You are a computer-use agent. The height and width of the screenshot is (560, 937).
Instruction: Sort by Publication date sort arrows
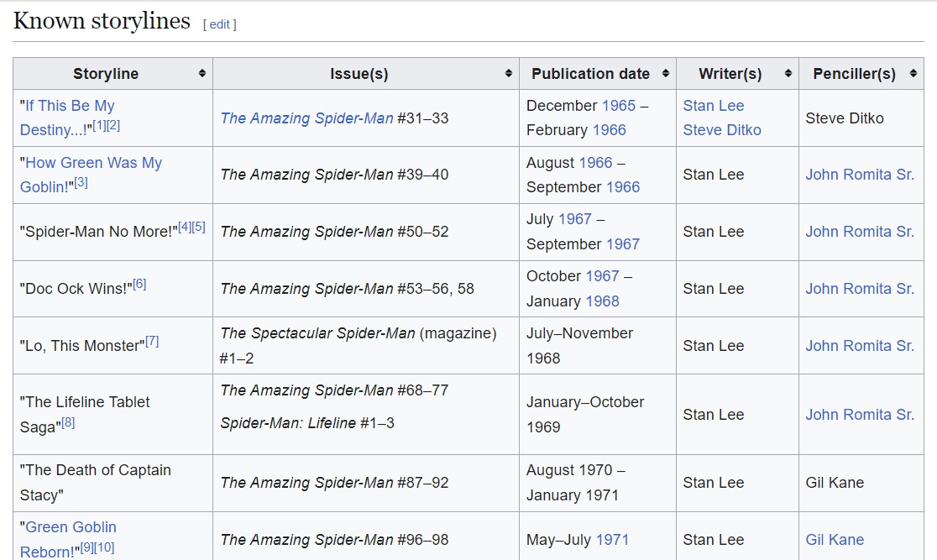coord(665,74)
